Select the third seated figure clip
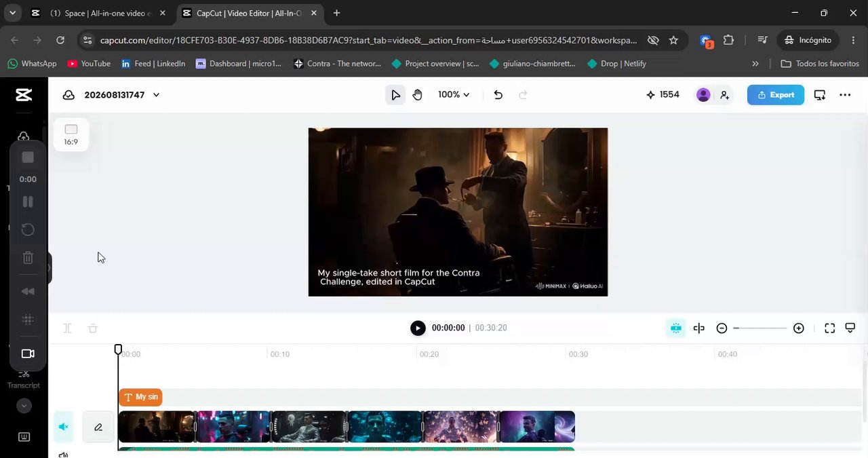The image size is (868, 458). point(309,427)
